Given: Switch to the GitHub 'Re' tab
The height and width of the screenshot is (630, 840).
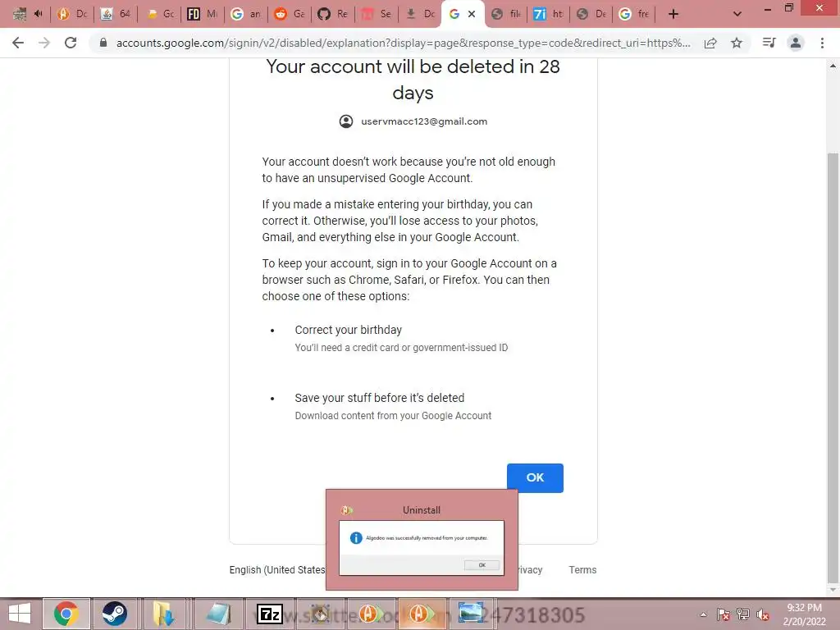Looking at the screenshot, I should pyautogui.click(x=333, y=14).
